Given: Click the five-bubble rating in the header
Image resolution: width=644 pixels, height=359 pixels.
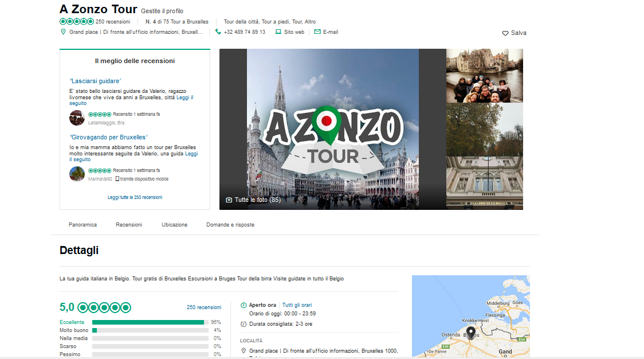Looking at the screenshot, I should tap(77, 21).
